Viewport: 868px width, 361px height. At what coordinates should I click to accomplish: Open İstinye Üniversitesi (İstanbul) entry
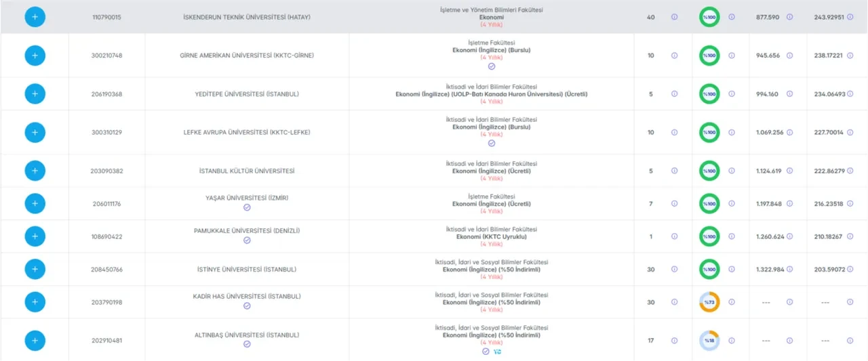[x=247, y=270]
